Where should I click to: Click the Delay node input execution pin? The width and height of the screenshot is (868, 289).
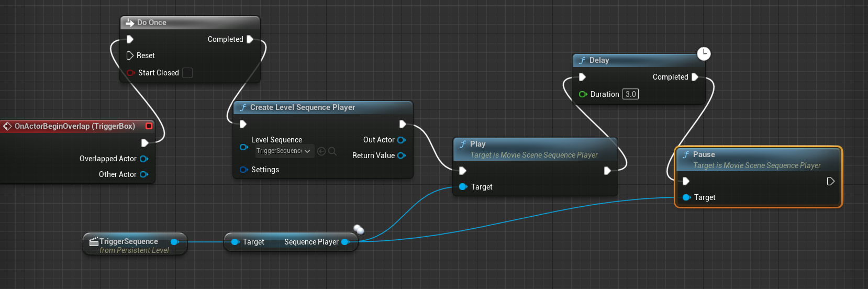point(582,77)
